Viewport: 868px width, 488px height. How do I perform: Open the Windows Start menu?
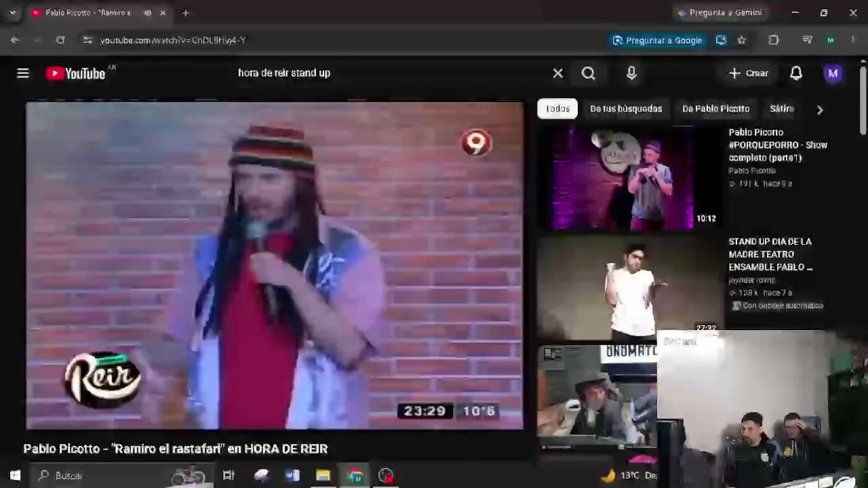click(15, 476)
